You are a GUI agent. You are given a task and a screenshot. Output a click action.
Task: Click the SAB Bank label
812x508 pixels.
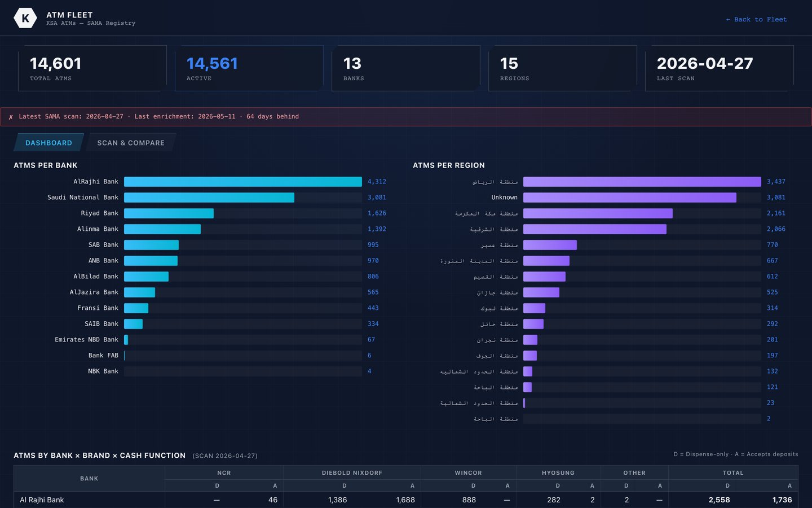click(x=103, y=245)
